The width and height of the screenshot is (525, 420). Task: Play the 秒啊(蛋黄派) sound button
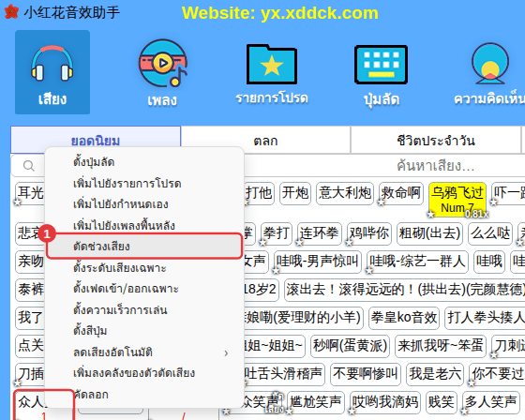[x=351, y=346]
